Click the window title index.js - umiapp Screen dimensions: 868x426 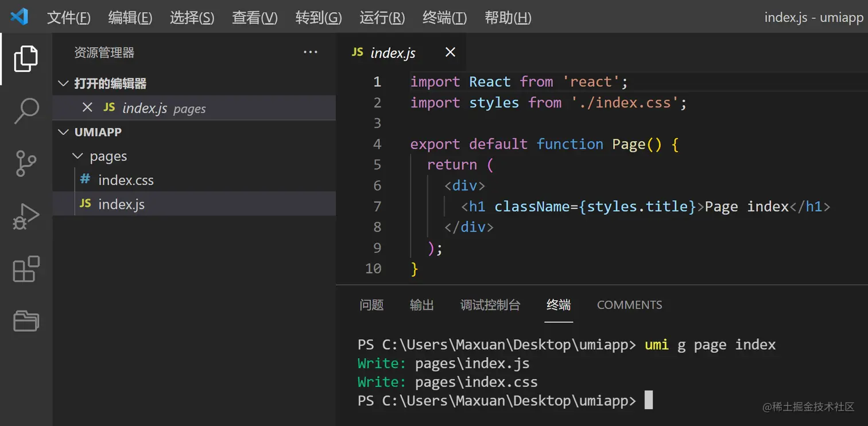click(813, 17)
